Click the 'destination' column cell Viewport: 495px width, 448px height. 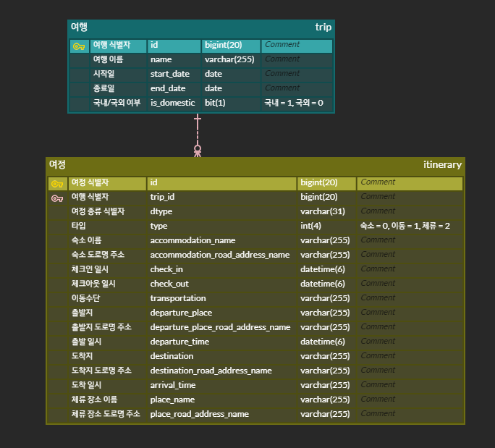coord(222,357)
